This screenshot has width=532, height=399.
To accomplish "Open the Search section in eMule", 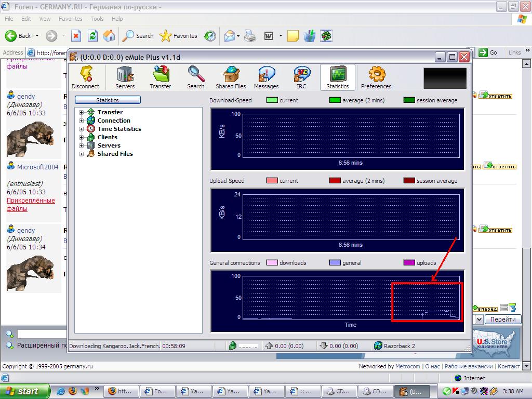I will pyautogui.click(x=196, y=78).
